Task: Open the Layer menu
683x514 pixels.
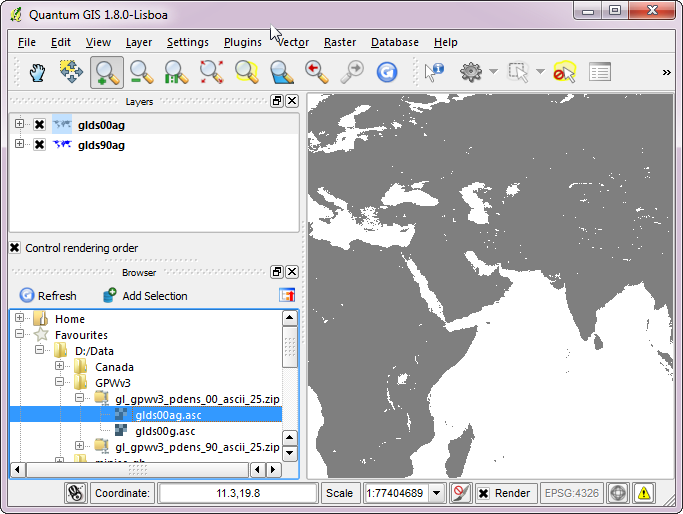Action: [x=139, y=42]
